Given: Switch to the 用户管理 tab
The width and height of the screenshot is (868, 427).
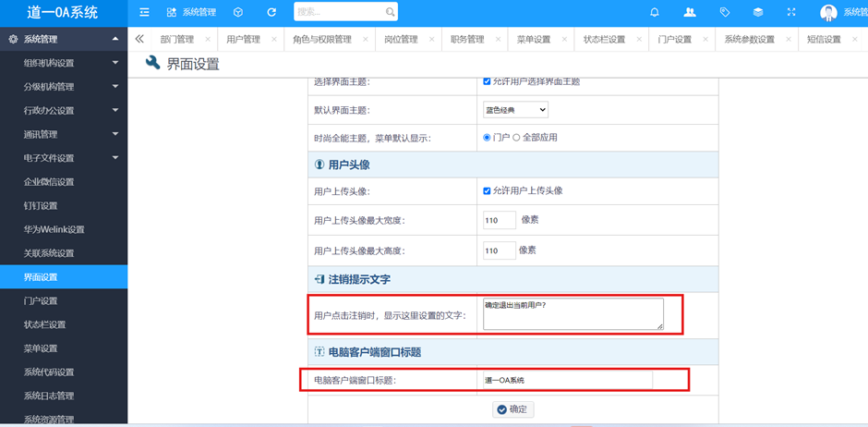Looking at the screenshot, I should (x=243, y=40).
